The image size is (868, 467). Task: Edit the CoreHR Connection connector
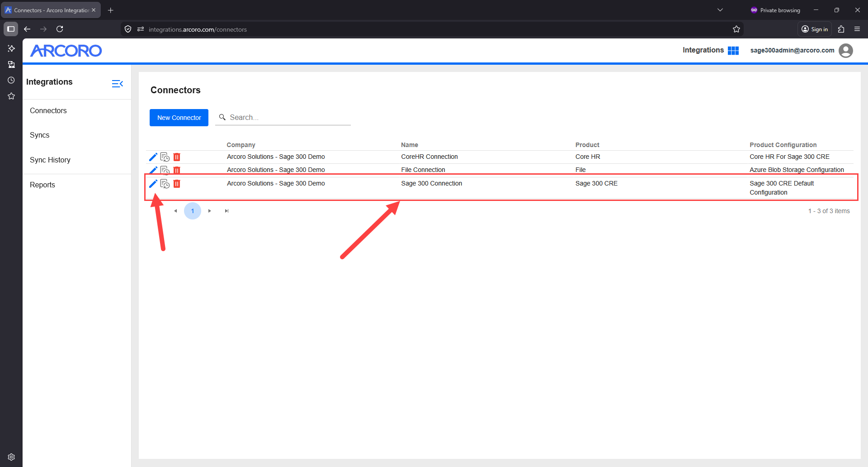(153, 157)
